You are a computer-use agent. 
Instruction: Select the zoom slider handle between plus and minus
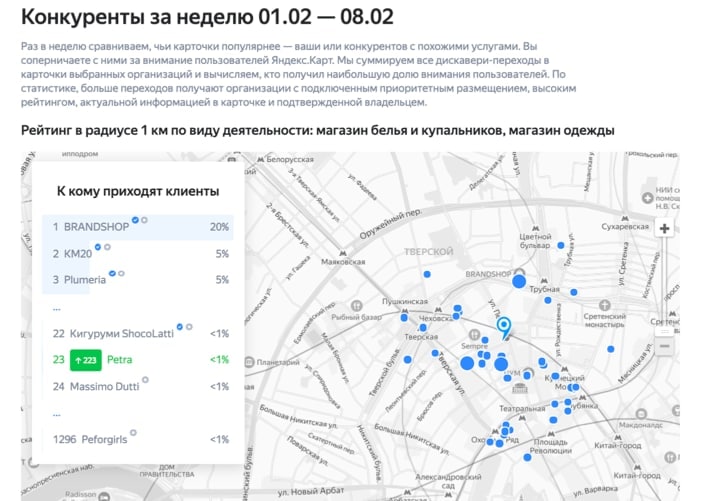tap(665, 331)
